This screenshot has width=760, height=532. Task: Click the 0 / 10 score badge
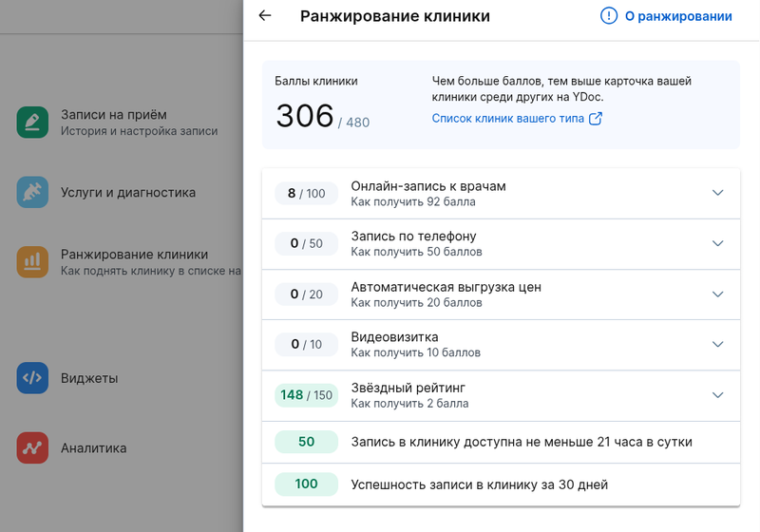pyautogui.click(x=306, y=344)
